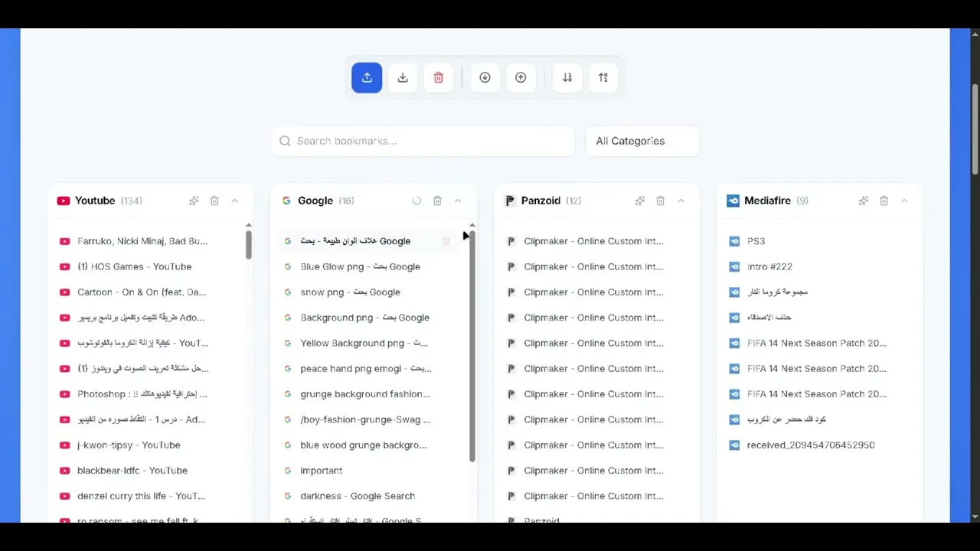Open the All Categories dropdown
980x551 pixels.
[642, 141]
